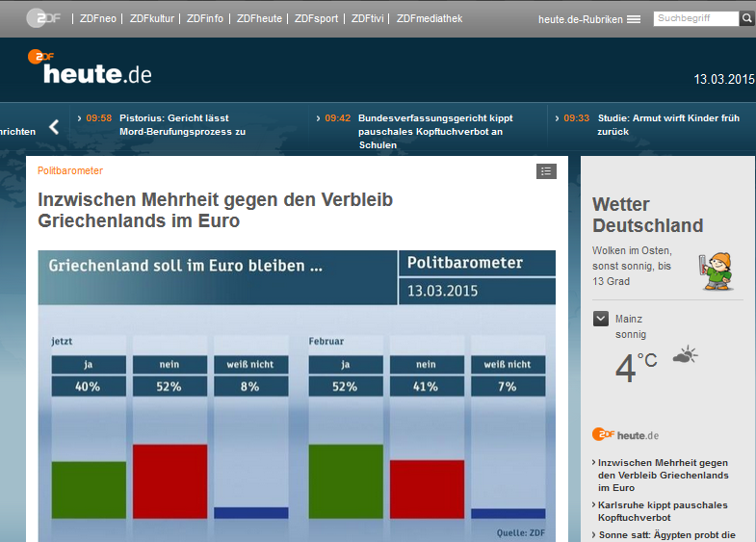Open the heute.de-Rubriken hamburger menu icon
This screenshot has width=756, height=542.
click(x=634, y=19)
